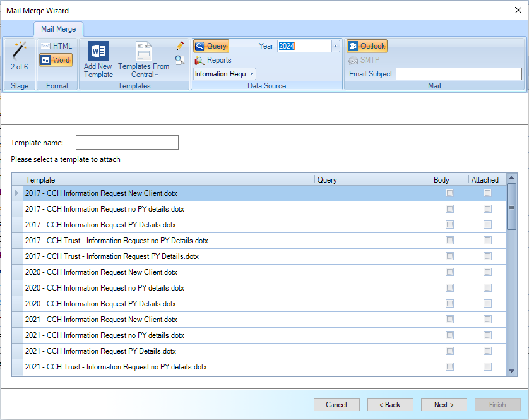Image resolution: width=529 pixels, height=420 pixels.
Task: Select HTML format option
Action: pos(56,46)
